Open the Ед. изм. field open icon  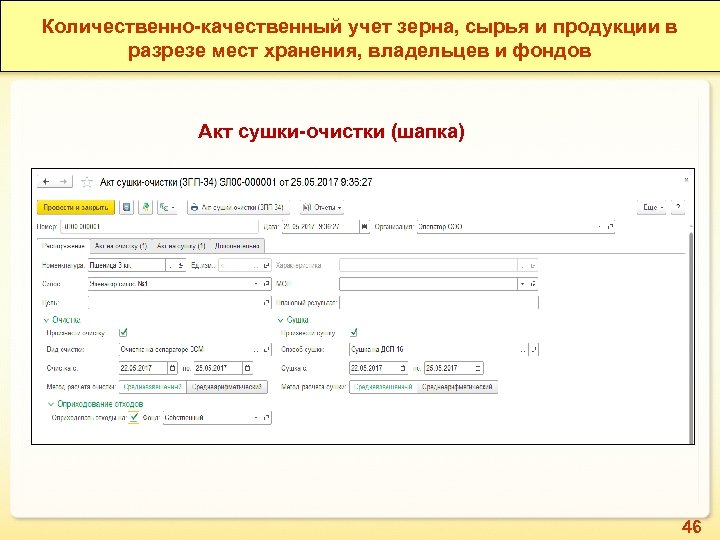tap(266, 265)
